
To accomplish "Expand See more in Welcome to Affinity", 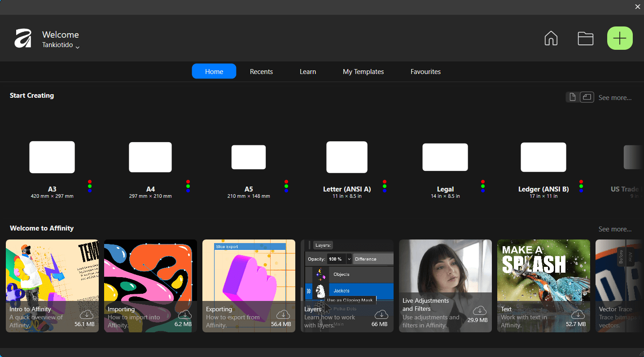I will pyautogui.click(x=615, y=229).
